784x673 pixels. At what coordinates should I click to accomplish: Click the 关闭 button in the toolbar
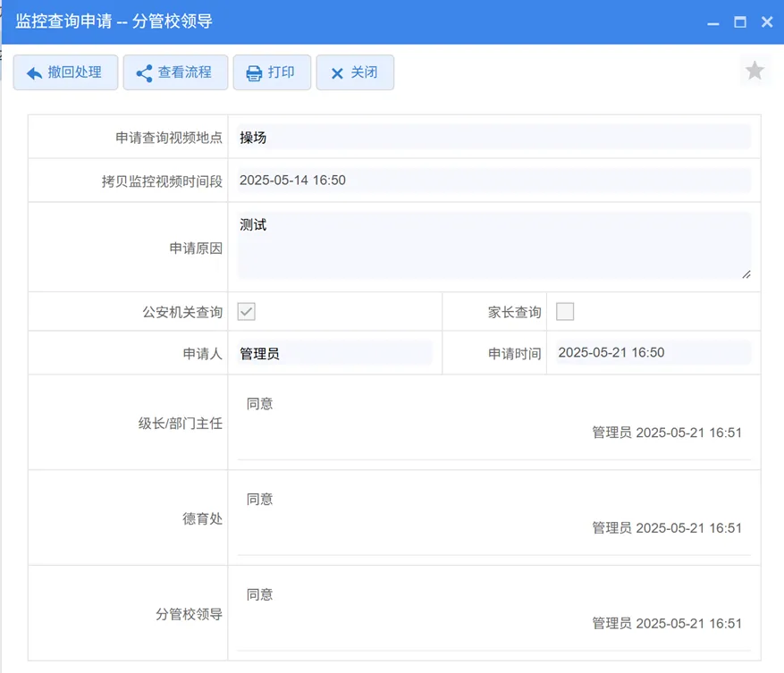(x=355, y=72)
